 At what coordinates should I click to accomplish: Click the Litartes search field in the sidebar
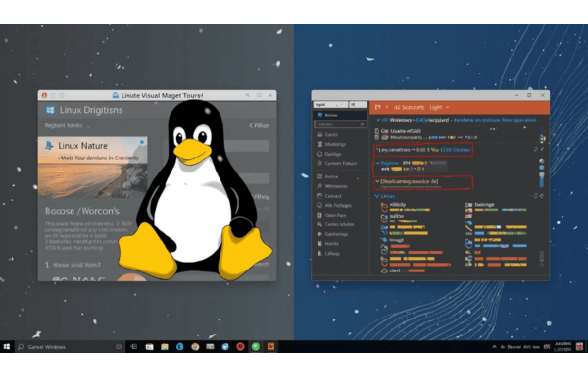tap(340, 124)
